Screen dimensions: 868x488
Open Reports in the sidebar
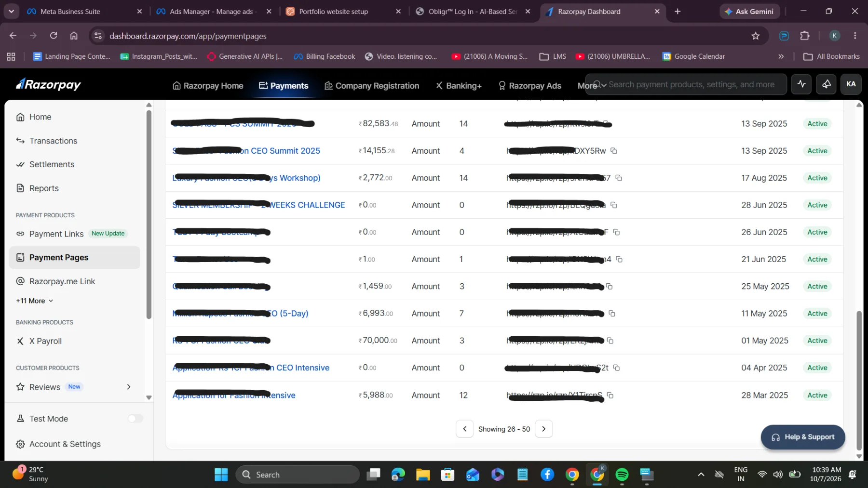(38, 188)
